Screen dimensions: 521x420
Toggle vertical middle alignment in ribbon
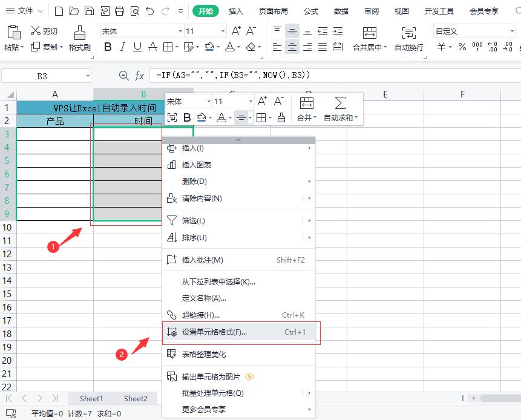coord(292,31)
